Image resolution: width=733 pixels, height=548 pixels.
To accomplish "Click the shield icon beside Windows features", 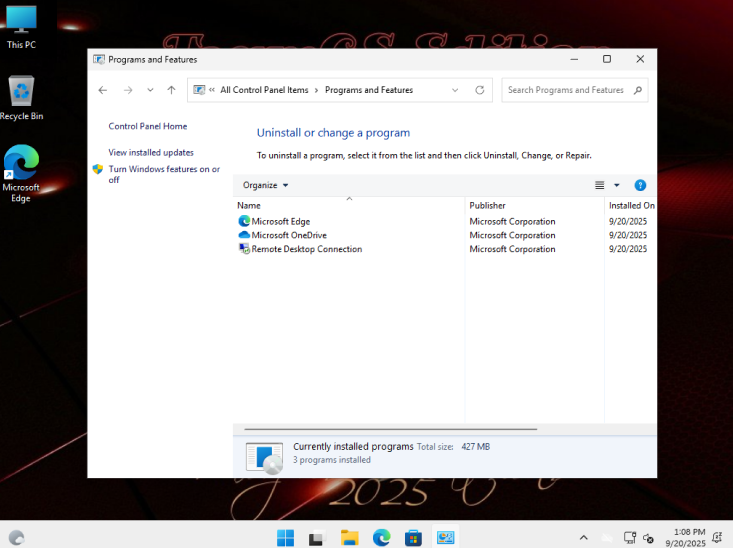I will (x=98, y=169).
